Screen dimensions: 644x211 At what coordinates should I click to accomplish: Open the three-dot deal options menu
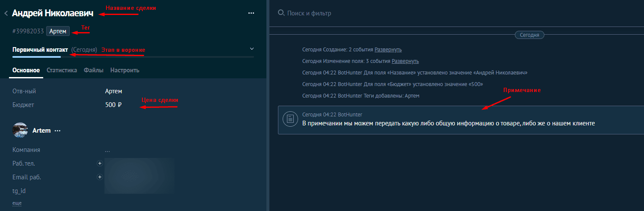pyautogui.click(x=251, y=13)
